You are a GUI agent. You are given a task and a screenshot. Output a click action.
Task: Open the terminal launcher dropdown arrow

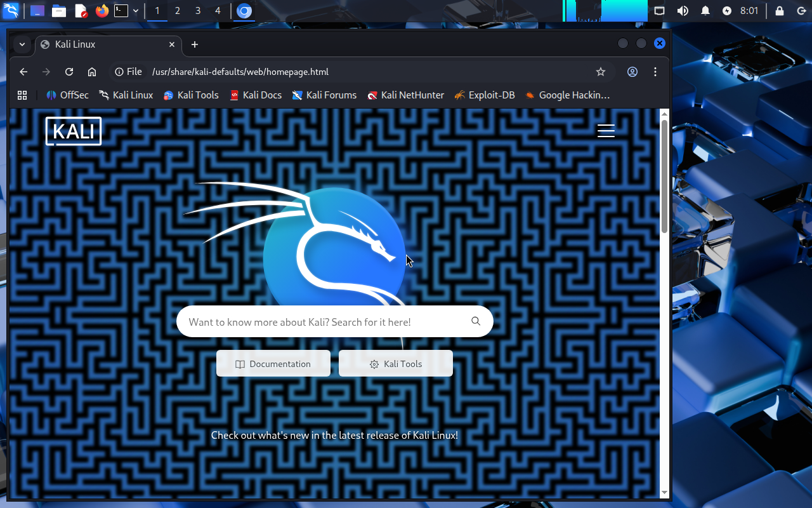136,11
